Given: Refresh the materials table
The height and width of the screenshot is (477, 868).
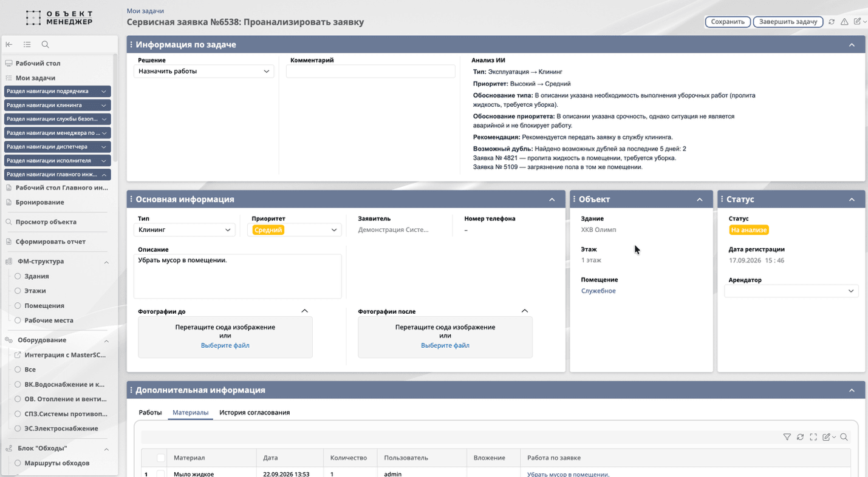Looking at the screenshot, I should click(801, 437).
